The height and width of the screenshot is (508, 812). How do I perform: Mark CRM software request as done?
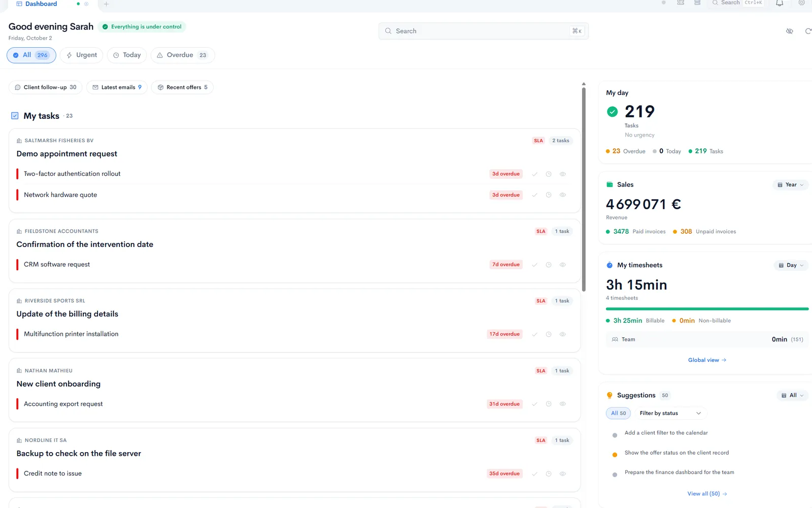coord(534,265)
